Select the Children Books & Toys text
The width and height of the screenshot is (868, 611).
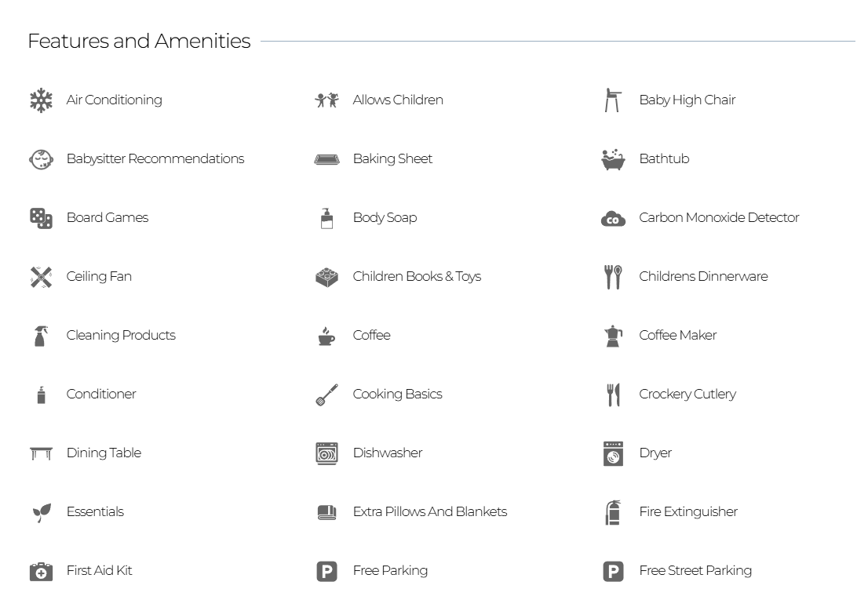click(417, 276)
